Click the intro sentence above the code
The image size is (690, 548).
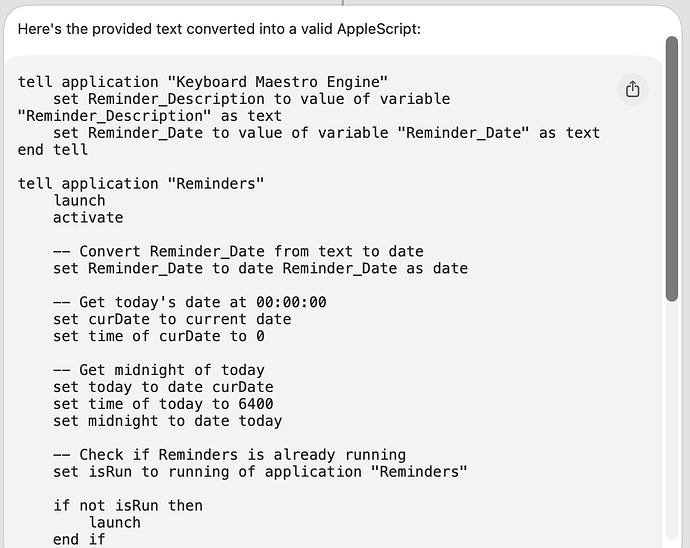point(219,28)
